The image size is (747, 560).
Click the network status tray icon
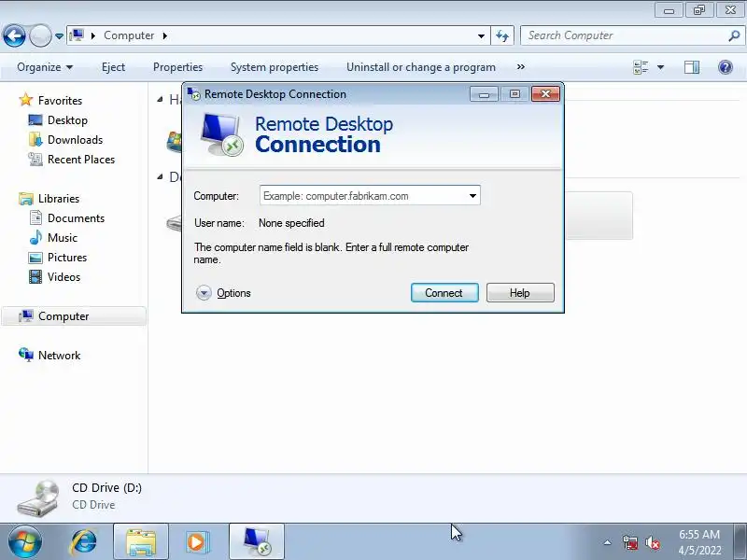coord(630,542)
